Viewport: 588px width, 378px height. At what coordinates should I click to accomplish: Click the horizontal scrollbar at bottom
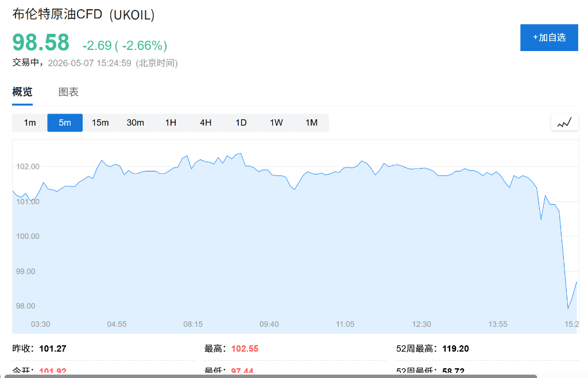pyautogui.click(x=271, y=376)
